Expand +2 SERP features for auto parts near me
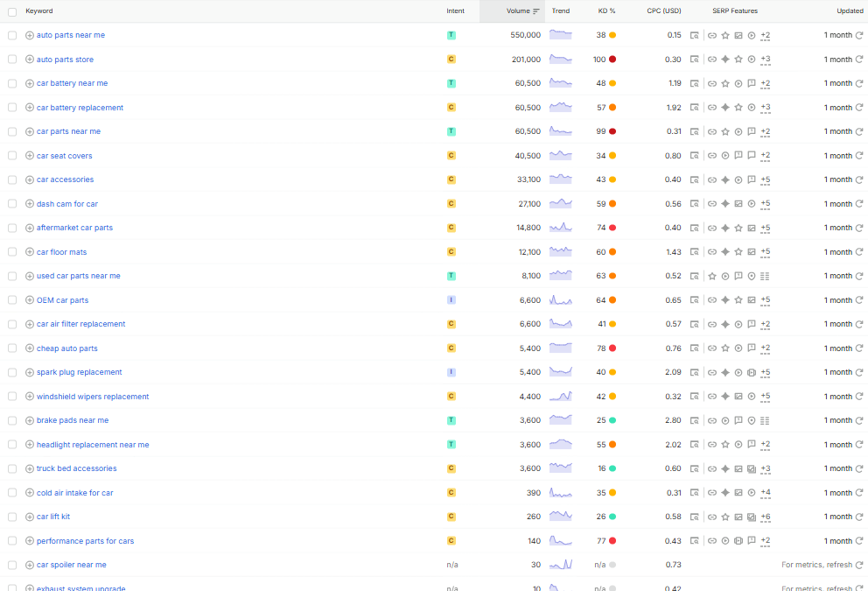 (x=765, y=35)
